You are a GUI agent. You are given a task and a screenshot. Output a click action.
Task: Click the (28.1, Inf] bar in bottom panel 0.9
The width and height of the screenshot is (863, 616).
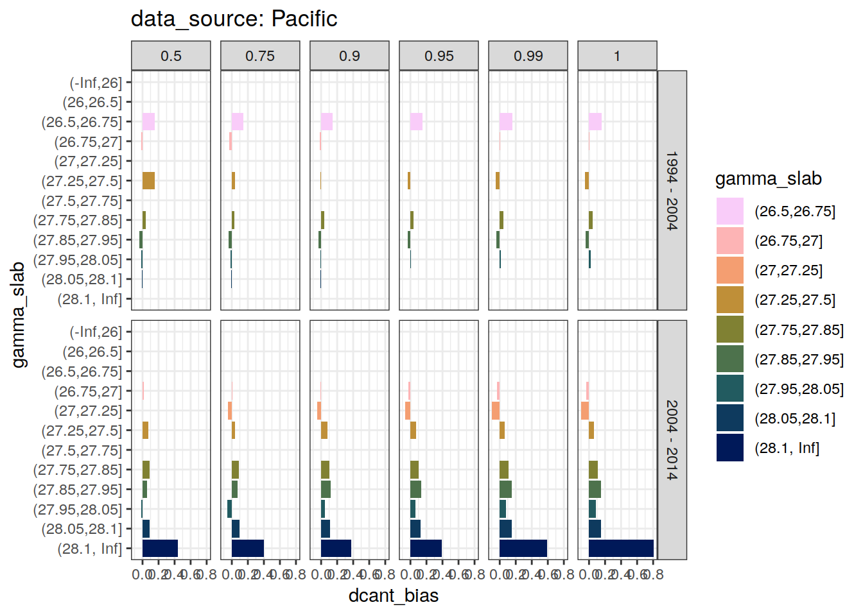pyautogui.click(x=336, y=549)
